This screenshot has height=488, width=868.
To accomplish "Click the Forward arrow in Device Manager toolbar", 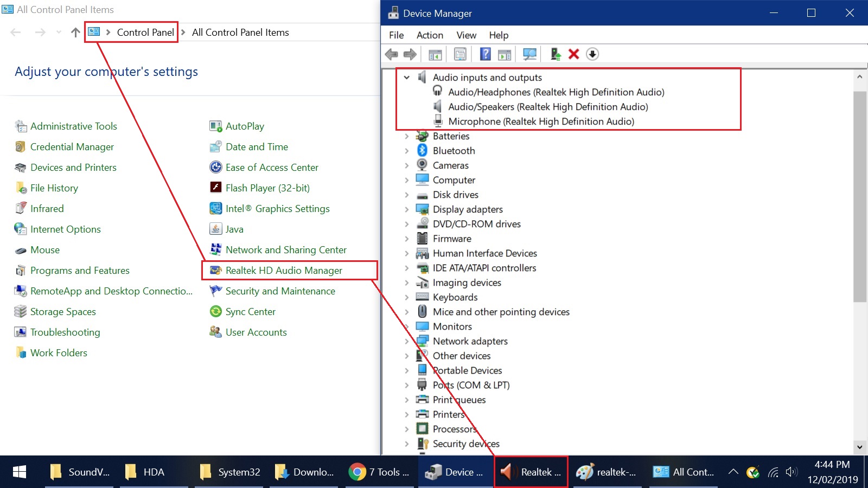I will click(410, 54).
